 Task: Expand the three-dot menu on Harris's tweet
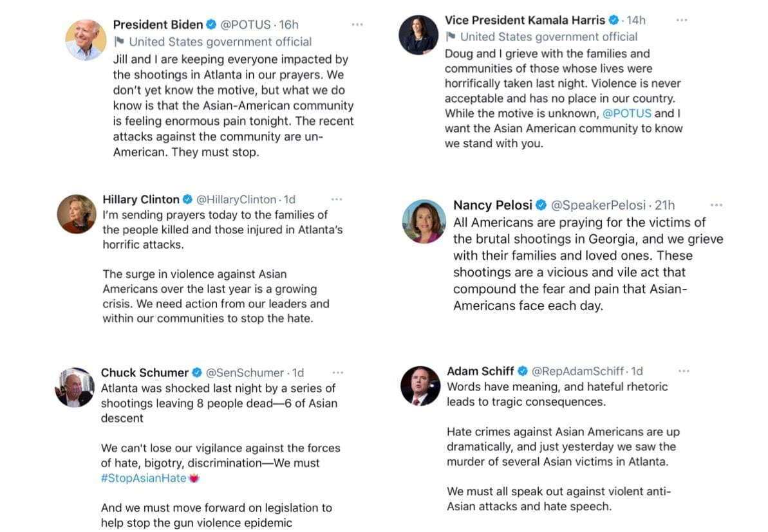pos(682,20)
